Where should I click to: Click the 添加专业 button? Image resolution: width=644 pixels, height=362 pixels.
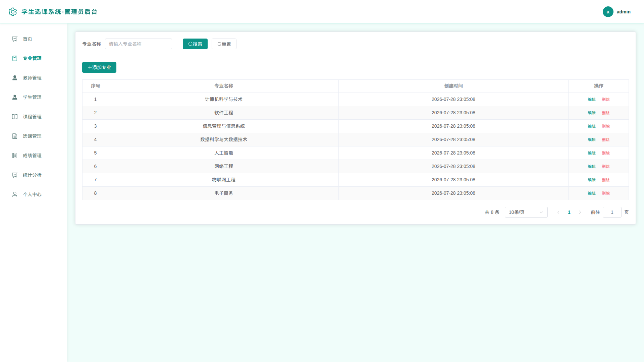coord(99,67)
